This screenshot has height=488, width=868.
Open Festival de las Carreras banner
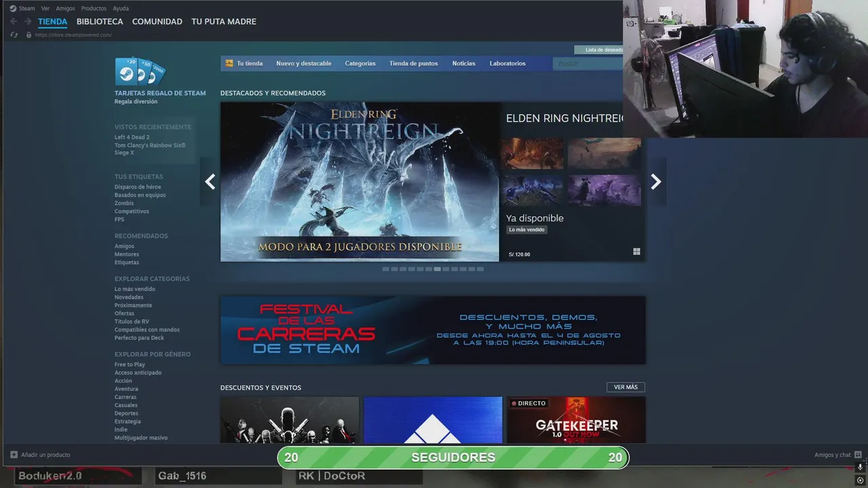pos(433,330)
